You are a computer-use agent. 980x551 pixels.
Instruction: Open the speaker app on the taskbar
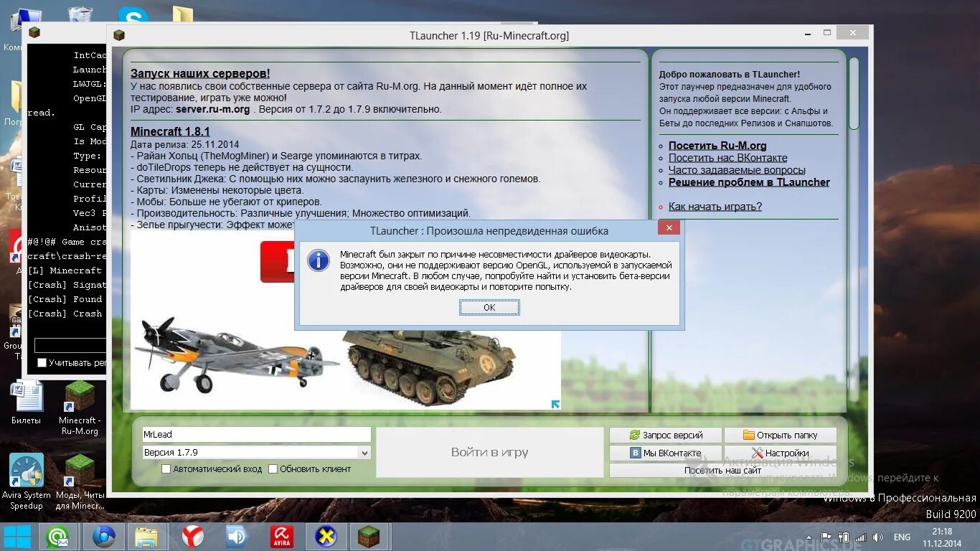pos(237,537)
